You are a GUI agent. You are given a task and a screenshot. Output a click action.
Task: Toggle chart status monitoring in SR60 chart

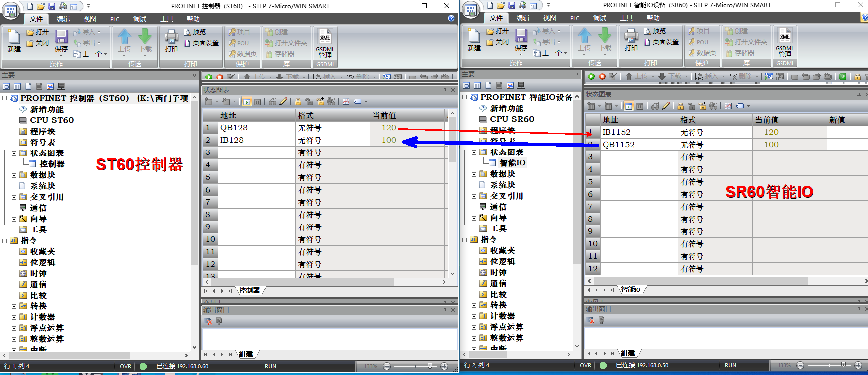pos(629,106)
